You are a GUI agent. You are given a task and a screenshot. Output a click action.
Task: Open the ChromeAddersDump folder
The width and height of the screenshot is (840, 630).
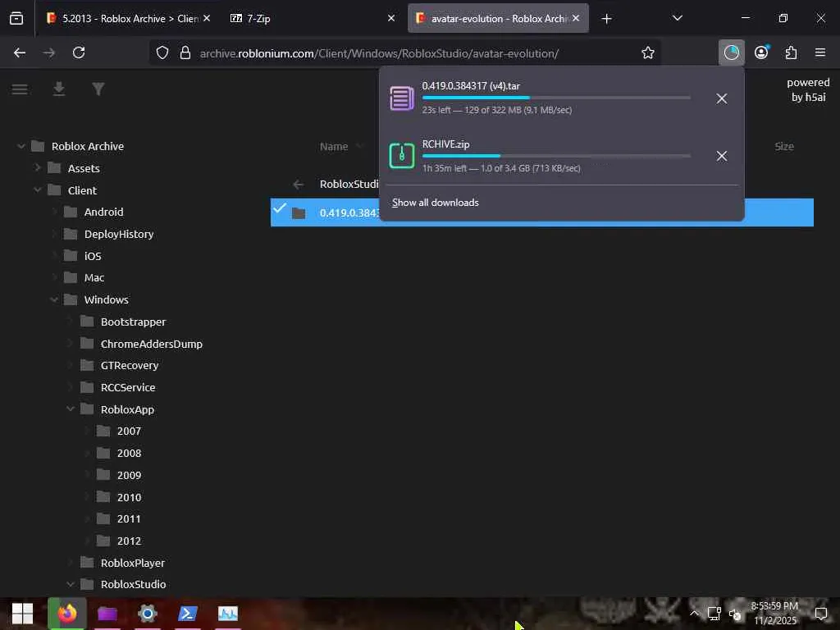coord(151,344)
